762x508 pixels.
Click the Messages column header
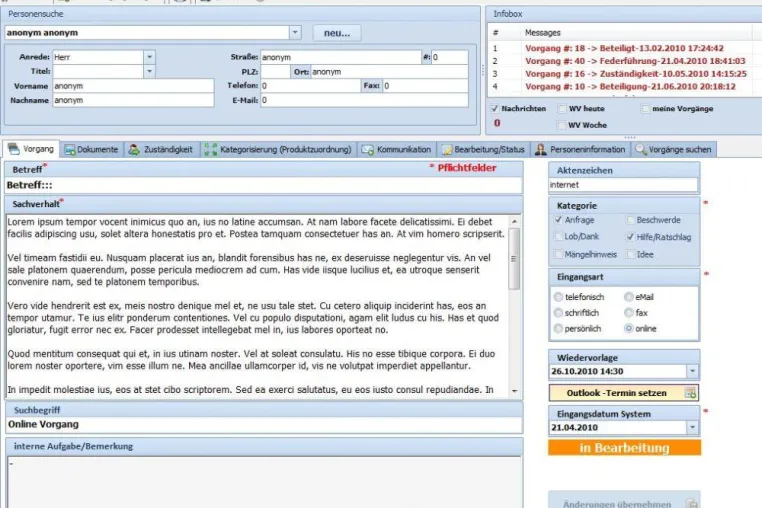click(542, 33)
